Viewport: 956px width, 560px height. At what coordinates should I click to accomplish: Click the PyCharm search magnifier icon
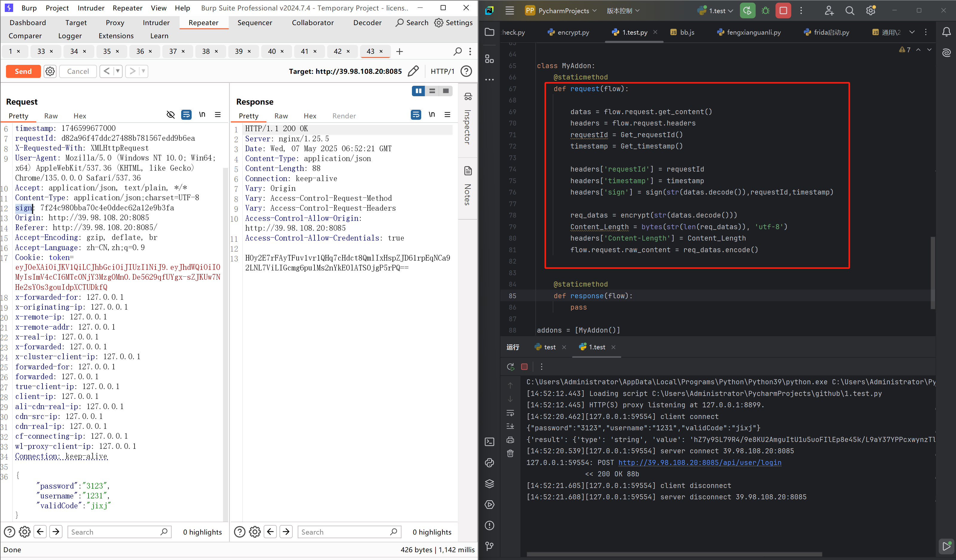[849, 11]
